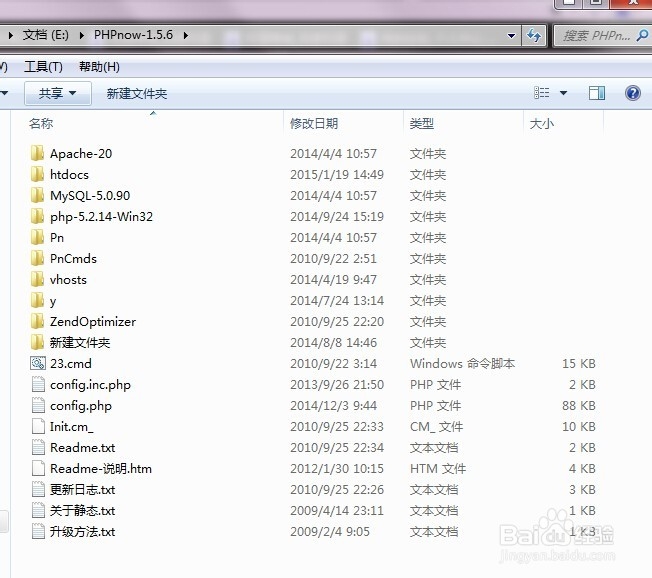Screen dimensions: 652x578
Task: Select the Readme.txt file icon
Action: (38, 447)
